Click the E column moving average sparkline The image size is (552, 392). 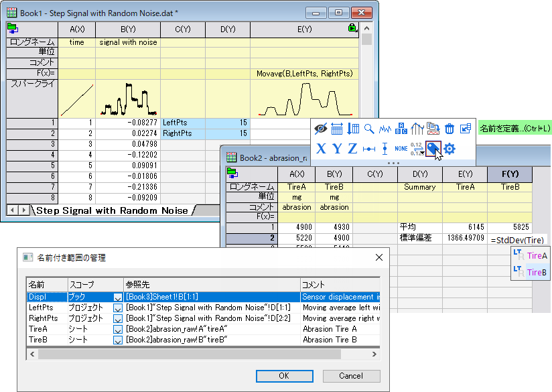[x=305, y=99]
